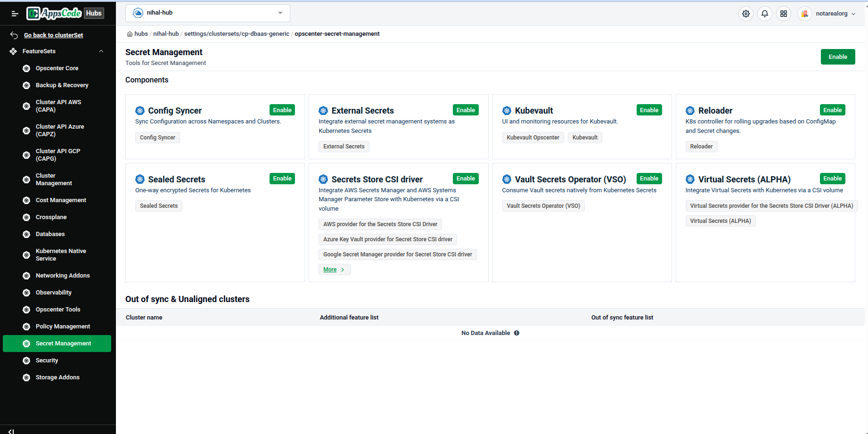Click nihal-hub breadcrumb link
868x434 pixels.
coord(166,34)
